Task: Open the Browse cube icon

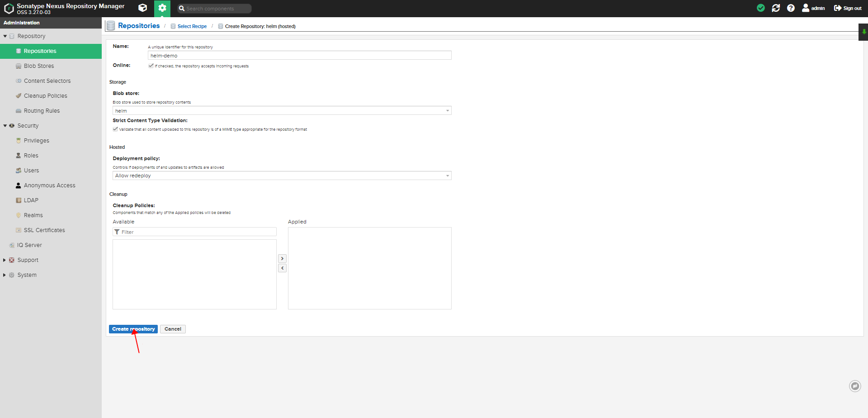Action: click(142, 8)
